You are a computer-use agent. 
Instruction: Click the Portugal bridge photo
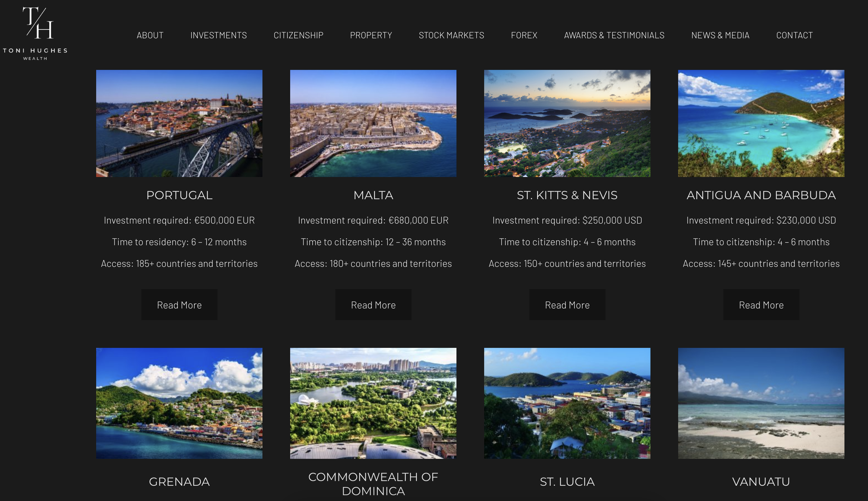(179, 123)
